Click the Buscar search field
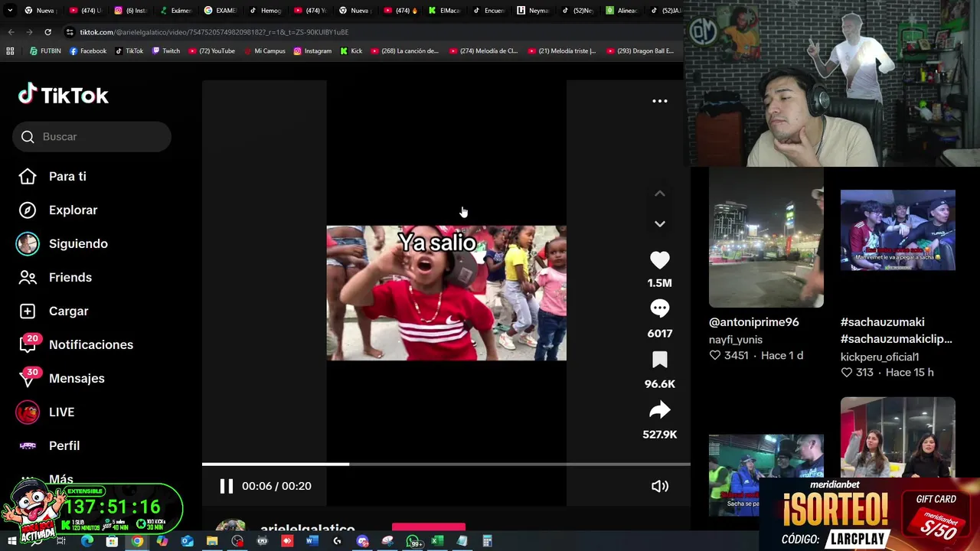Image resolution: width=980 pixels, height=551 pixels. pos(92,136)
